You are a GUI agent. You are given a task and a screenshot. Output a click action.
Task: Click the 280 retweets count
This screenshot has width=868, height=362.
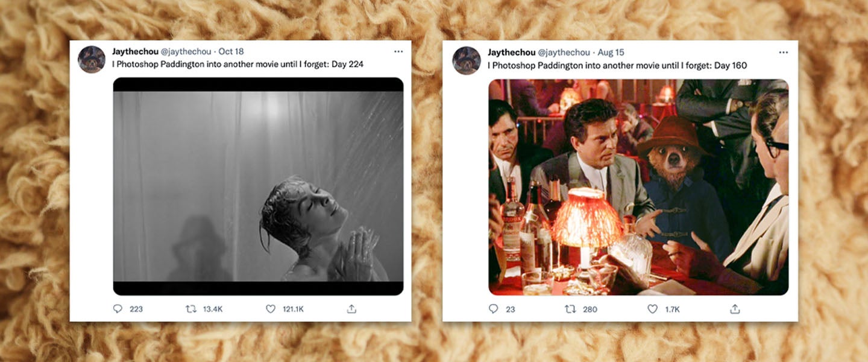[590, 310]
